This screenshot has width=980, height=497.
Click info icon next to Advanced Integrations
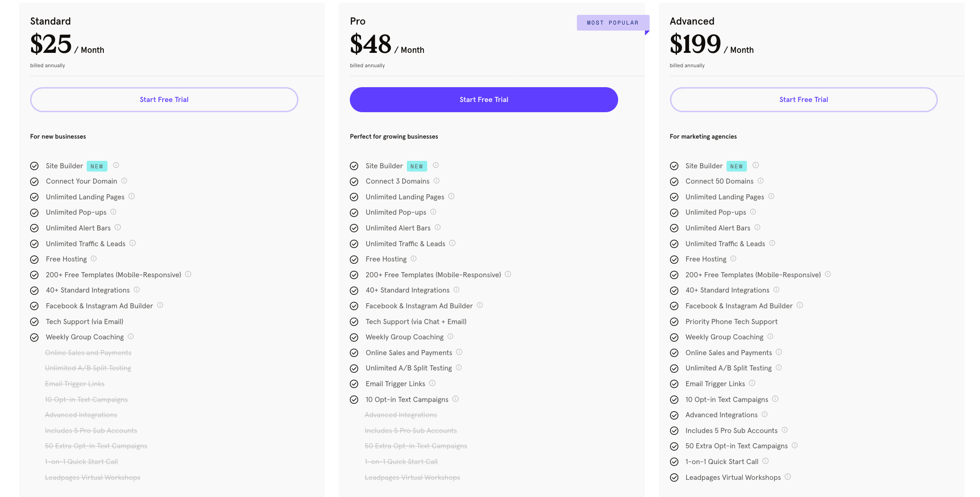[x=765, y=414]
